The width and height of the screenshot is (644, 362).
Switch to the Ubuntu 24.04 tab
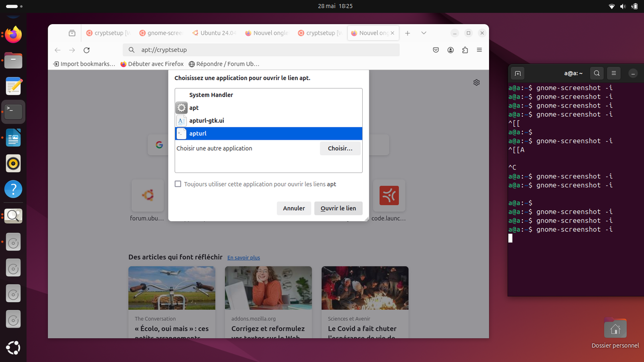point(214,33)
